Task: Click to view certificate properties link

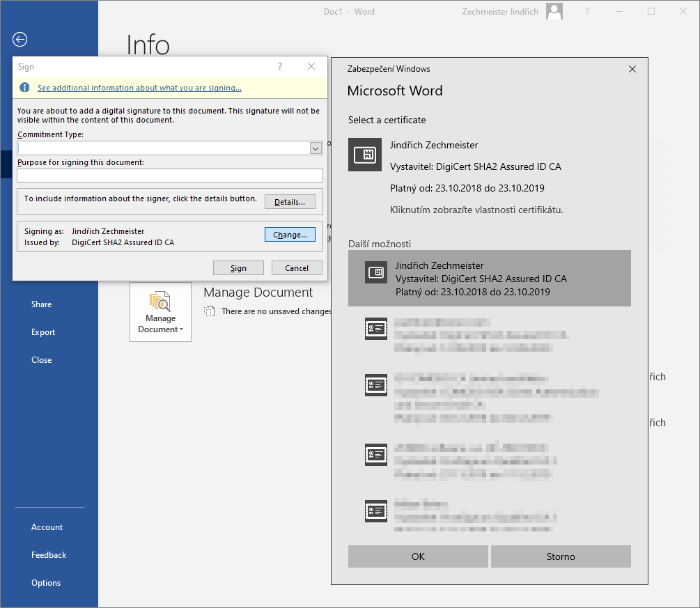Action: pyautogui.click(x=476, y=210)
